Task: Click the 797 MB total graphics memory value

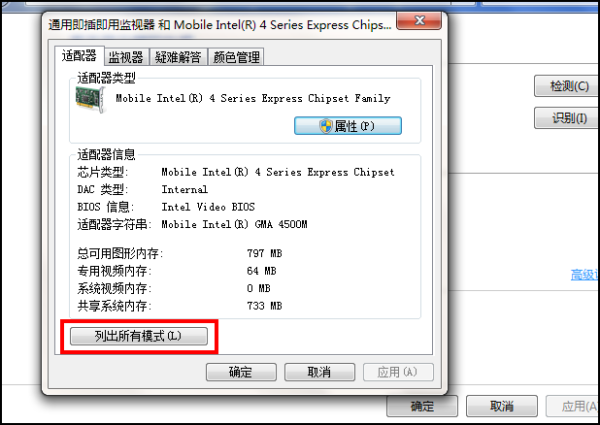Action: 264,253
